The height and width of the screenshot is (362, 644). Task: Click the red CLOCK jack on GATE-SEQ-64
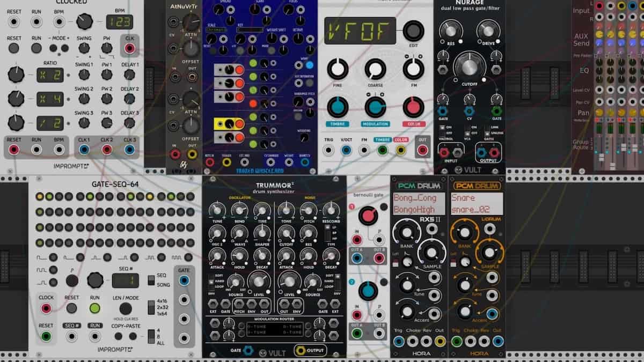(x=46, y=308)
